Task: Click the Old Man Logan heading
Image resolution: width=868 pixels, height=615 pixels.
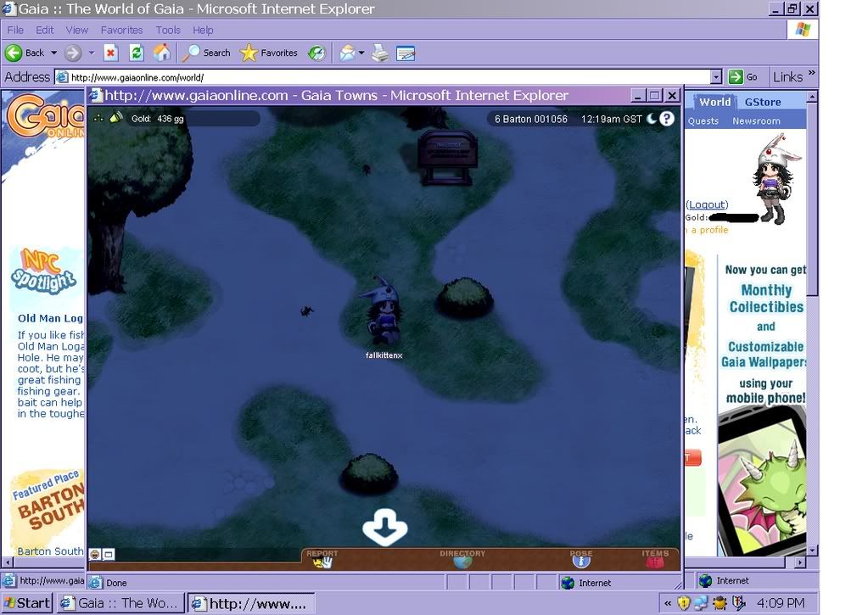Action: pos(50,318)
